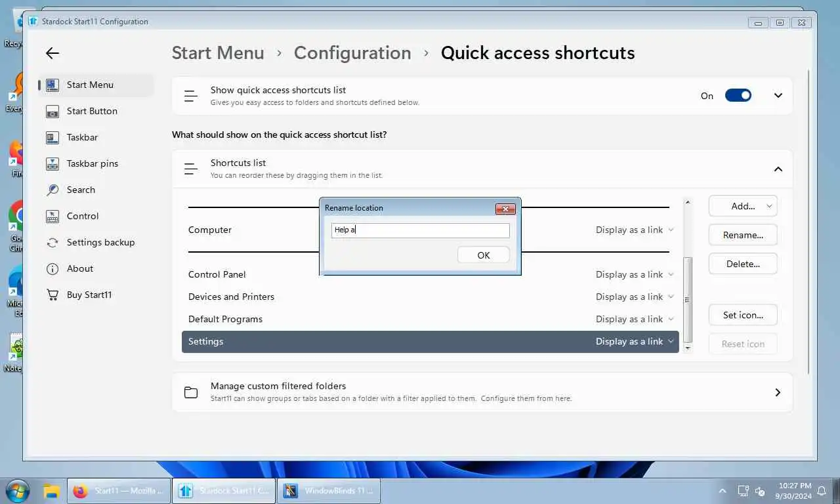Click the back arrow icon
Screen dimensions: 840x504
52,54
